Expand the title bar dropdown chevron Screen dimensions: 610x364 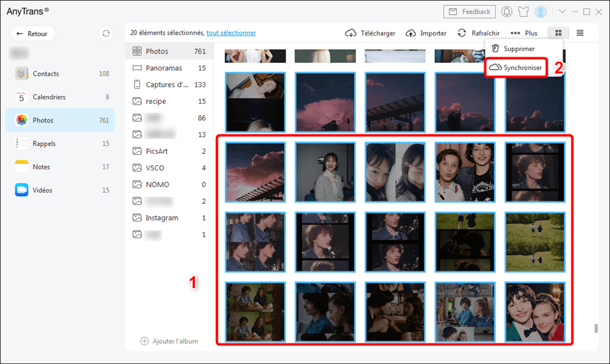click(x=562, y=11)
